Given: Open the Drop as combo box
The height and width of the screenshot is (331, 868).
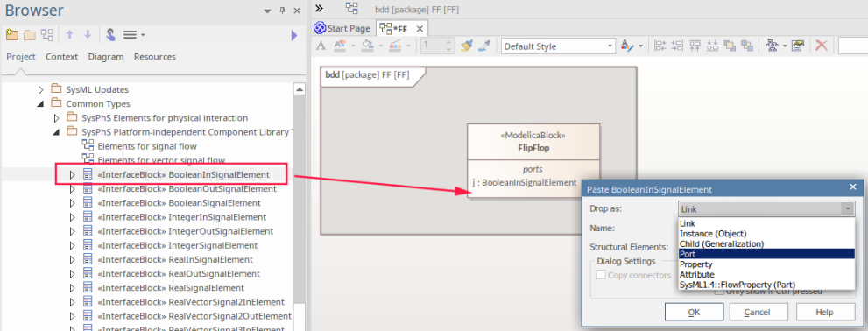Looking at the screenshot, I should pos(766,209).
